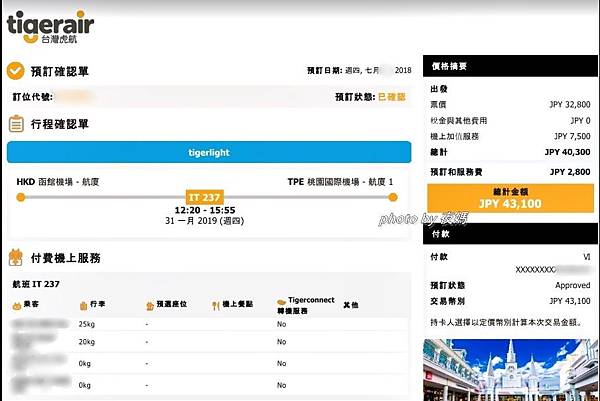This screenshot has width=600, height=401.
Task: Click the TPE arrival point marker
Action: (392, 197)
